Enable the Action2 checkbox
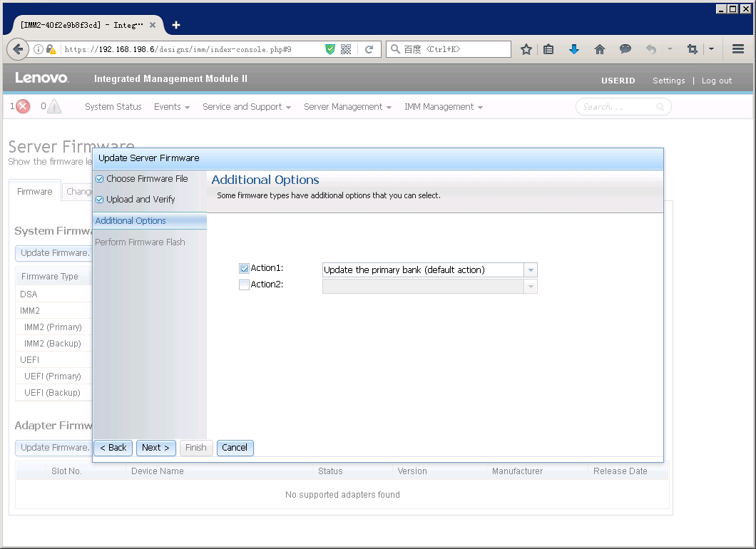This screenshot has height=549, width=756. point(244,285)
